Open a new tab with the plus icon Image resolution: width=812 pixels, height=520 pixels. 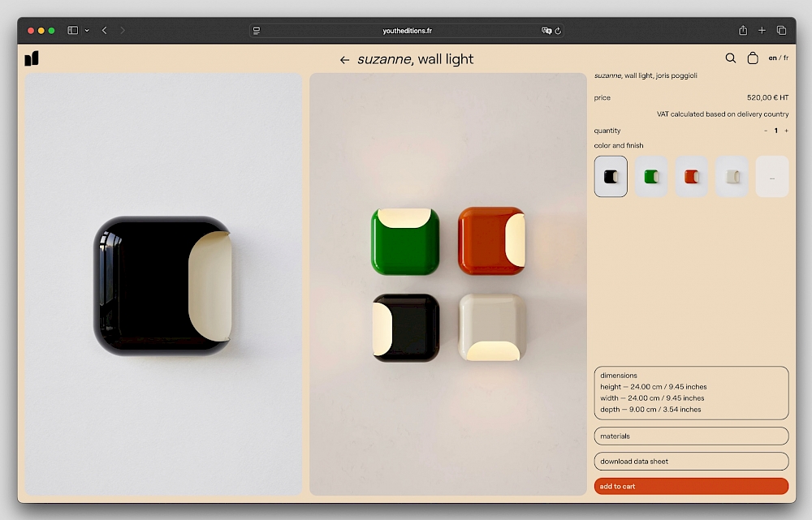[x=762, y=31]
